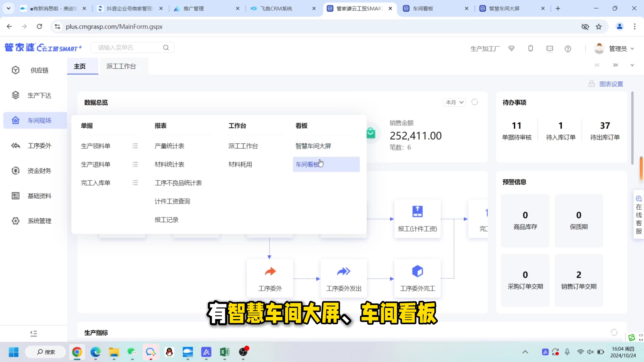Click the 工序委外完工 cube icon
The height and width of the screenshot is (362, 644).
[417, 271]
